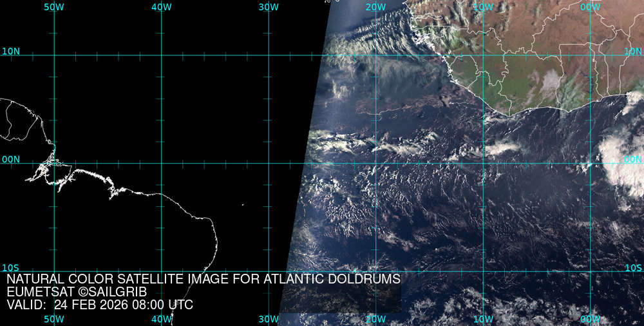Click the EUMETSAT ©SAILGRIB copyright text

(x=77, y=292)
